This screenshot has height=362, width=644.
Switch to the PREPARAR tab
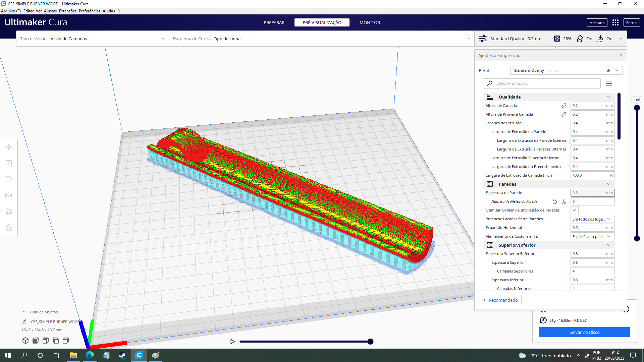(x=274, y=22)
